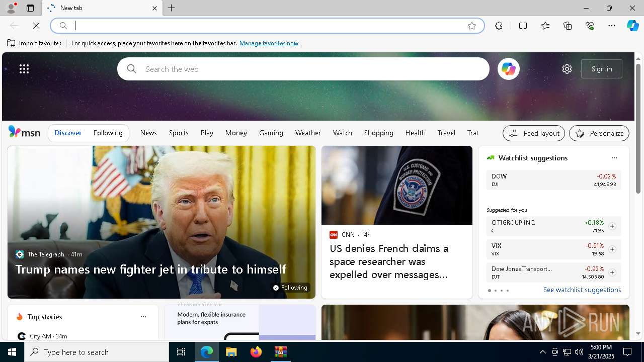Stop loading the page

[x=36, y=26]
